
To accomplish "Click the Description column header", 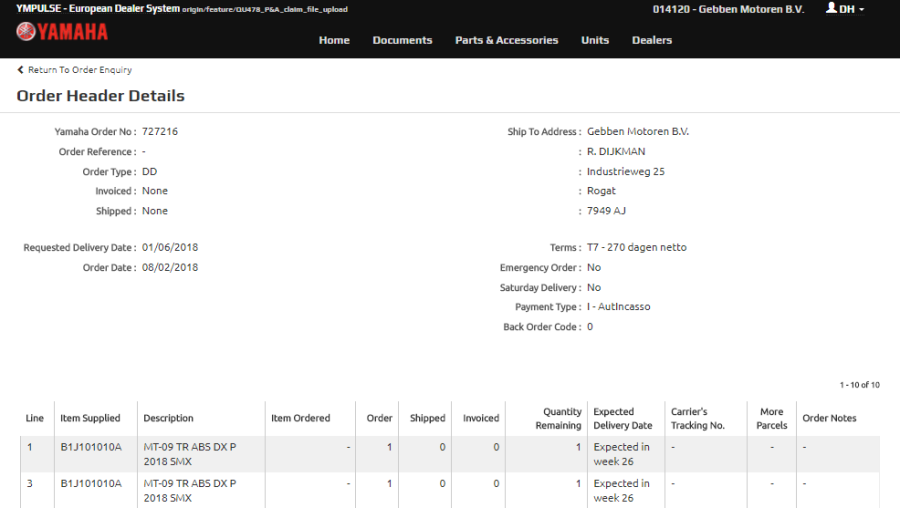I will click(168, 418).
